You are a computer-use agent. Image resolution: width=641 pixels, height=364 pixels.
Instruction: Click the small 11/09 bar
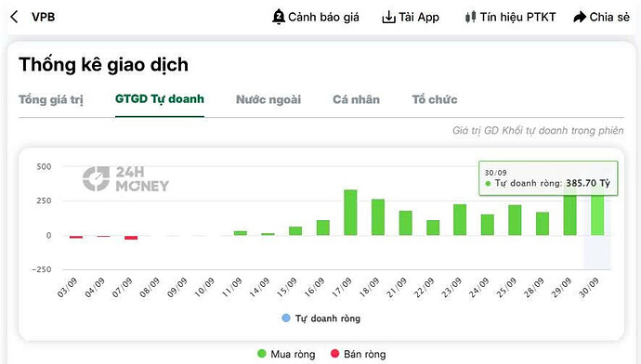[x=241, y=233]
